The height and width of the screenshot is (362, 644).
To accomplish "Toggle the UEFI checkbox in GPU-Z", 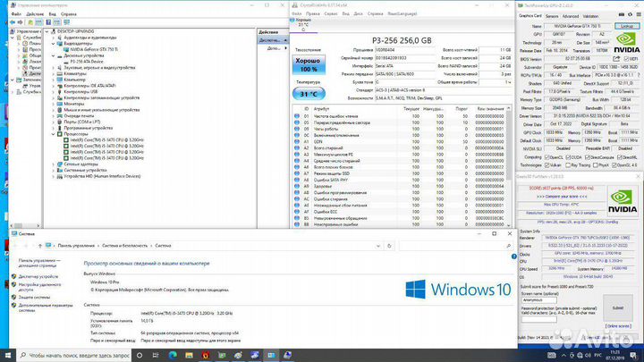I will (626, 59).
